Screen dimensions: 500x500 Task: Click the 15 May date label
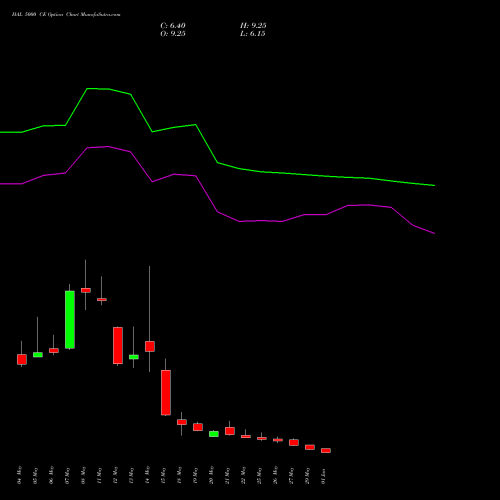click(x=163, y=475)
